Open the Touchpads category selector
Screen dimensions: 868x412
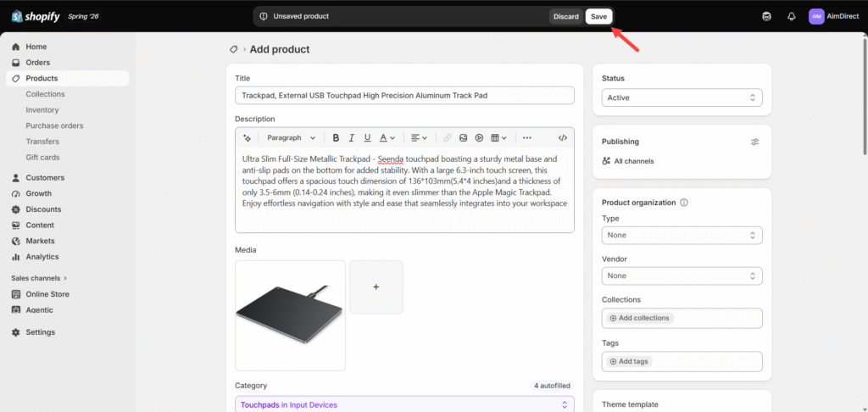point(404,405)
